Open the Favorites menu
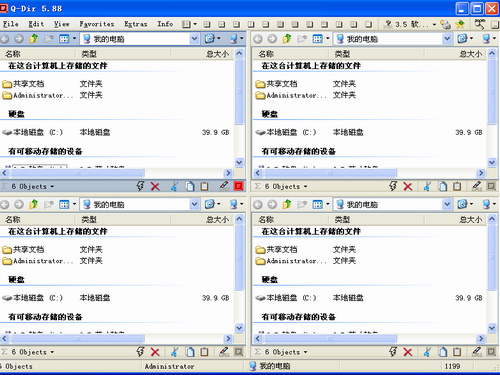The image size is (500, 375). coord(97,24)
